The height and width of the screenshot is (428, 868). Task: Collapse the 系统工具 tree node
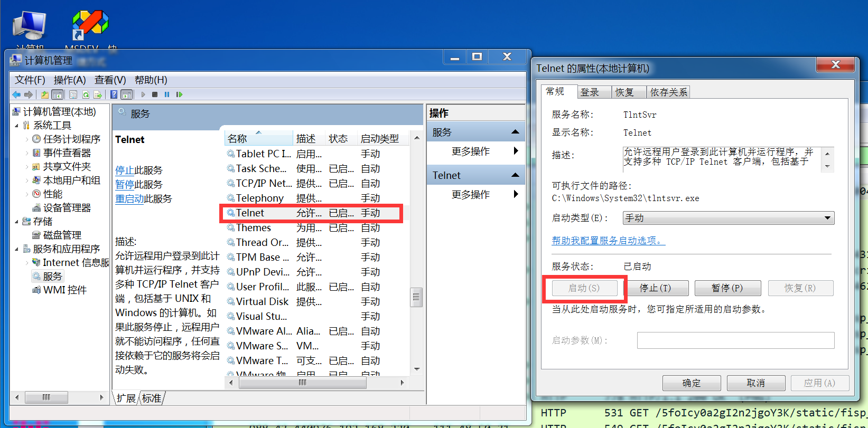16,126
